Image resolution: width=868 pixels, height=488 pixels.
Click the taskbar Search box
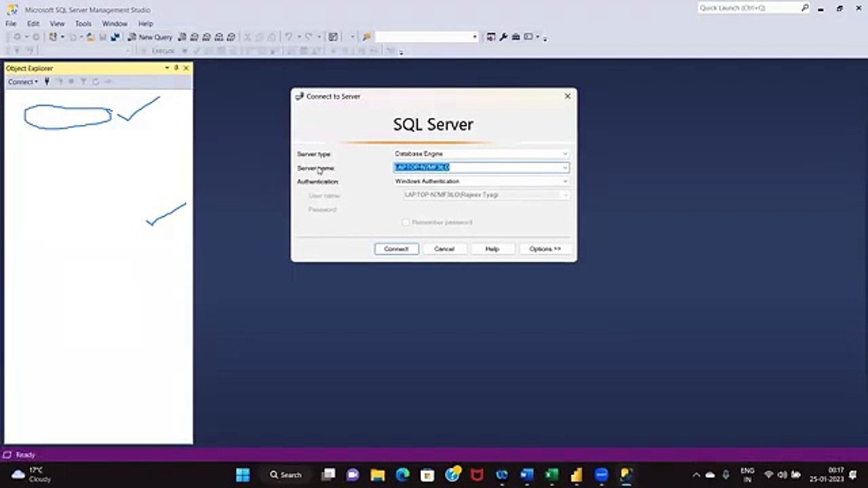click(x=286, y=474)
